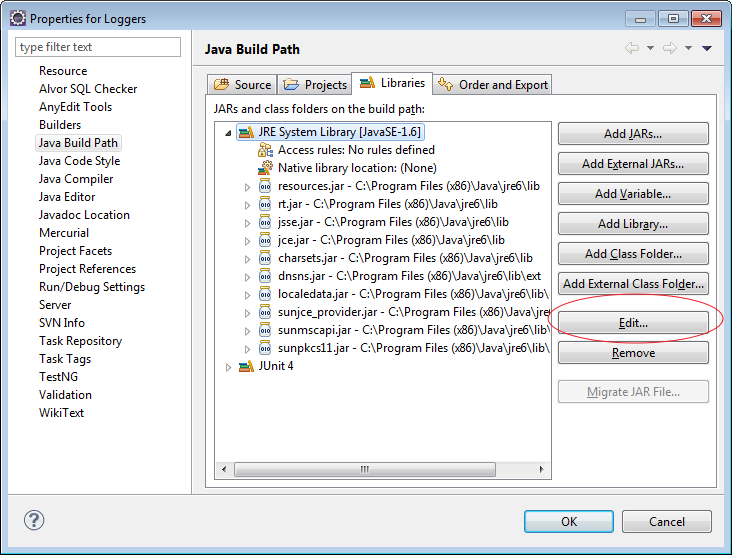The image size is (732, 555).
Task: Click the scrollbar left arrow
Action: coord(225,469)
